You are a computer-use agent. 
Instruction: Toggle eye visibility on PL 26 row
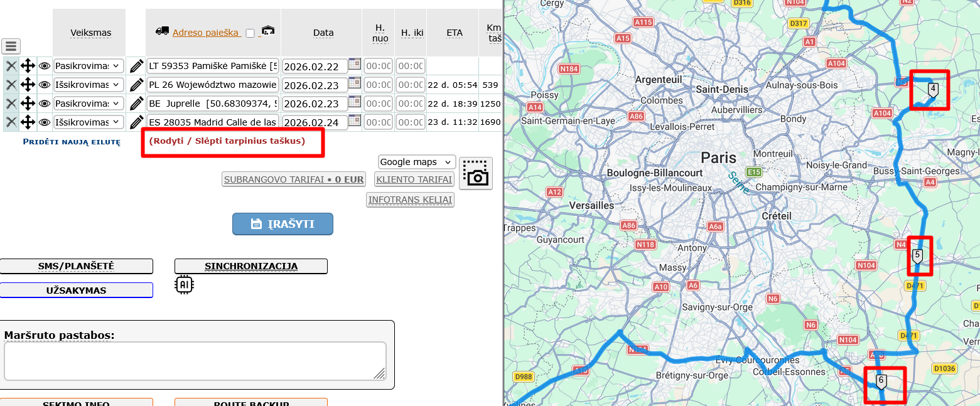point(45,85)
